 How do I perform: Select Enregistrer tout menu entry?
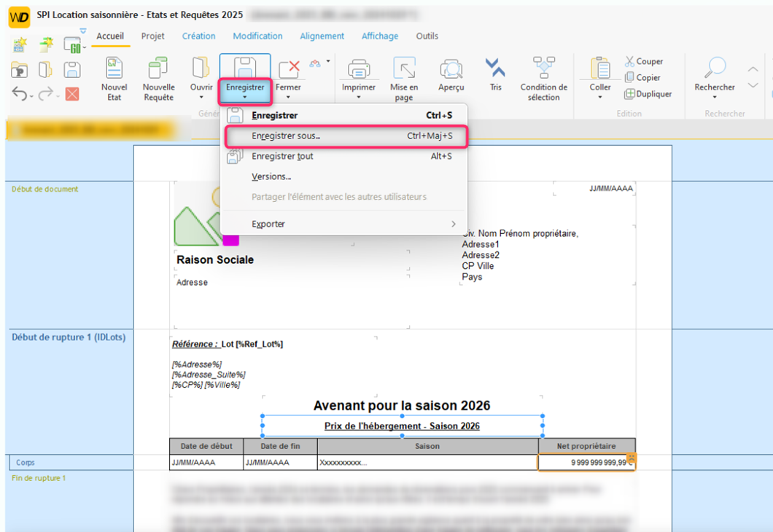click(282, 156)
